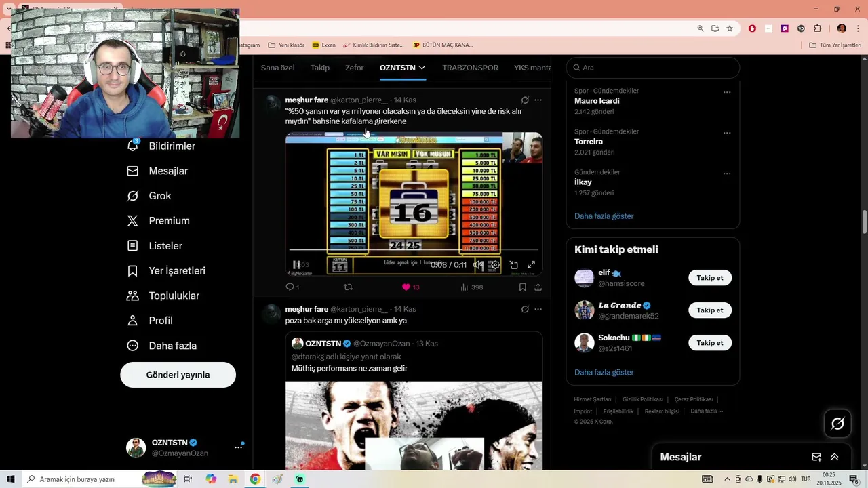The image size is (868, 488).
Task: Repost the kafalama tweet
Action: click(348, 287)
